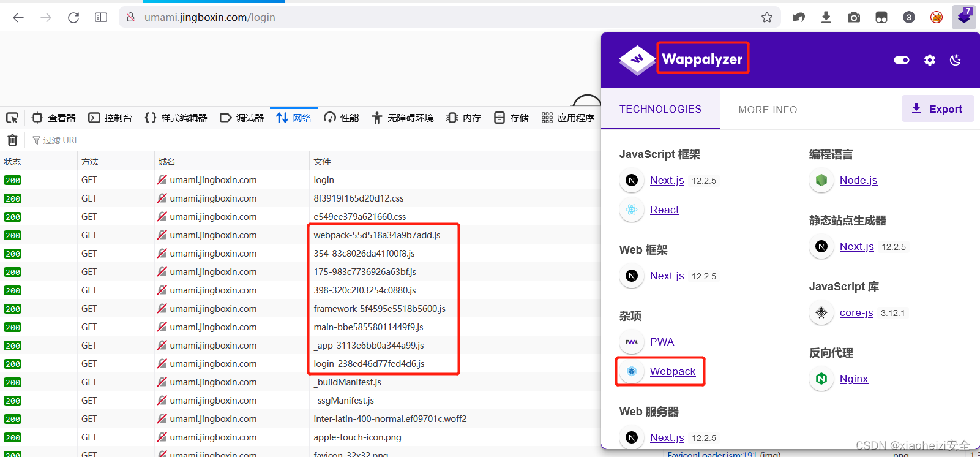This screenshot has width=980, height=457.
Task: Open the downloads arrow in browser toolbar
Action: (826, 17)
